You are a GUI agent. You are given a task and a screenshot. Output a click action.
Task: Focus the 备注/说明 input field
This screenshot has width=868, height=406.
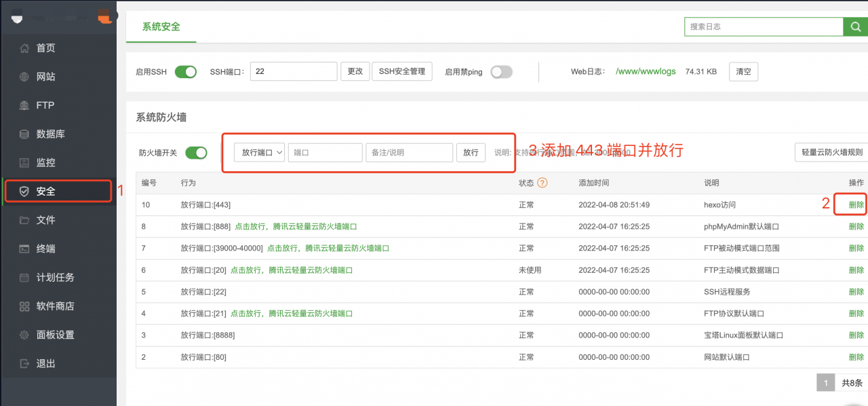(410, 153)
